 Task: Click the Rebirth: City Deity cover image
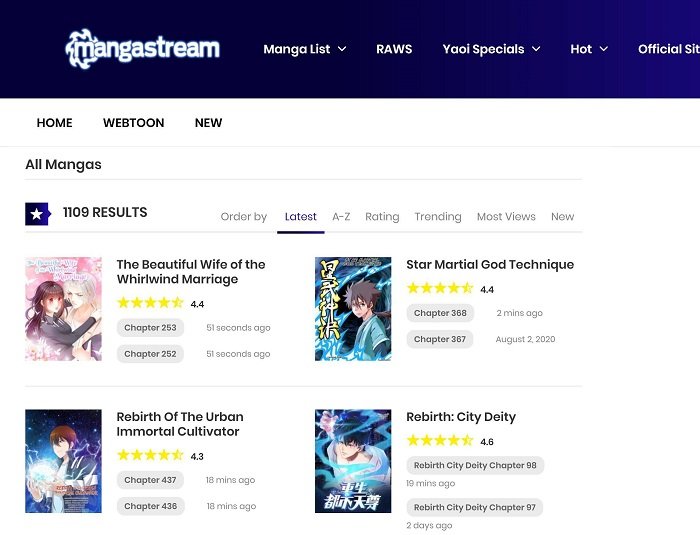click(353, 461)
